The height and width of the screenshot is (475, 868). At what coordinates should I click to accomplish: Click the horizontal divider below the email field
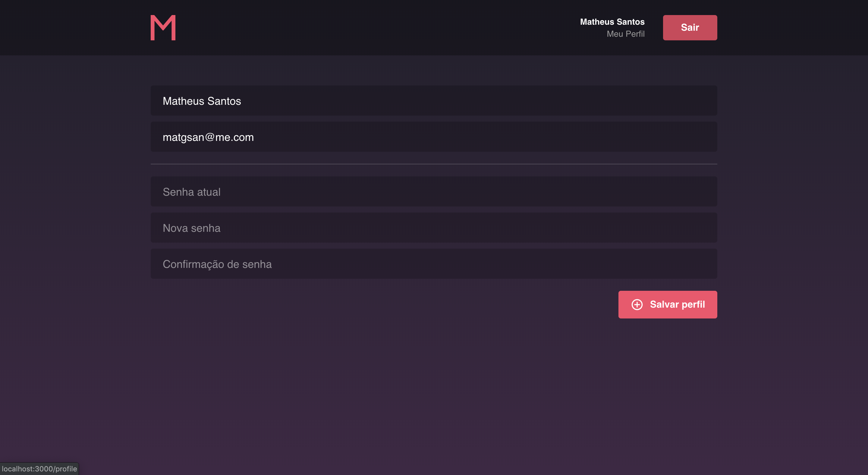(x=433, y=164)
